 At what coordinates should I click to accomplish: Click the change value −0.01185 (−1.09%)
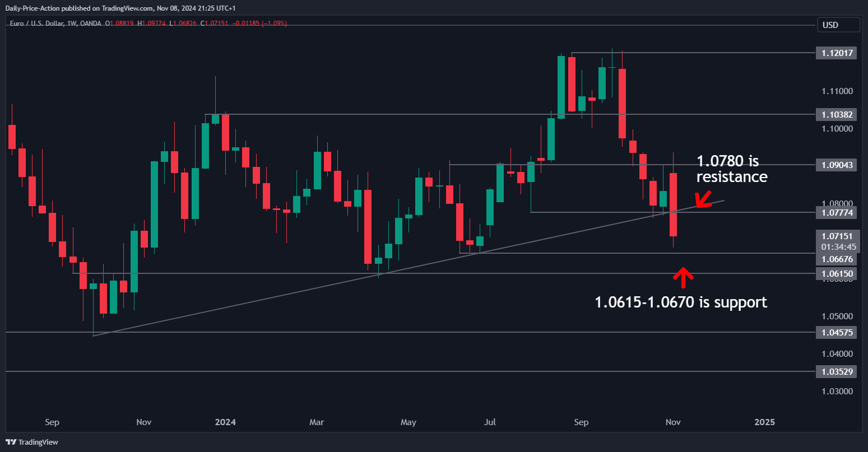pos(261,24)
